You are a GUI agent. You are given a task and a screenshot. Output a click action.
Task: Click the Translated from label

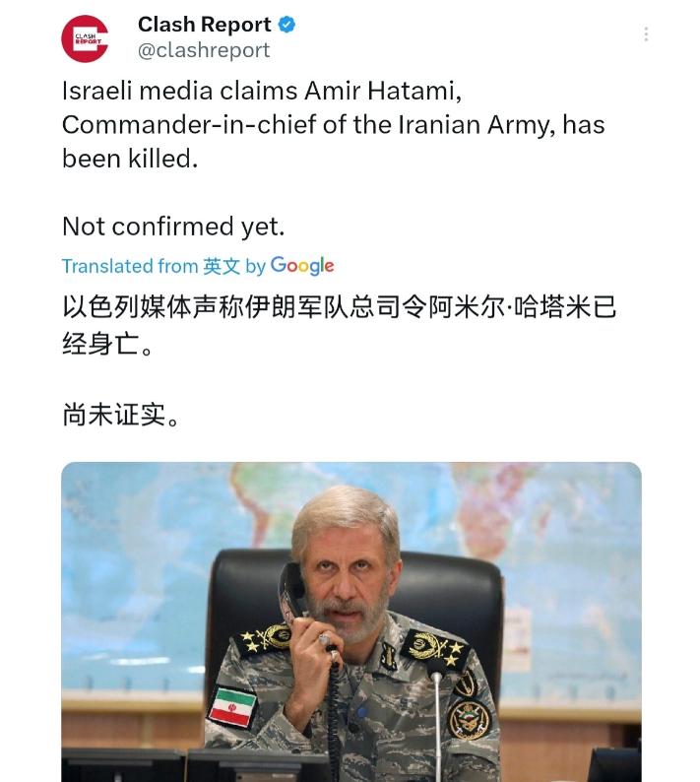[x=130, y=266]
